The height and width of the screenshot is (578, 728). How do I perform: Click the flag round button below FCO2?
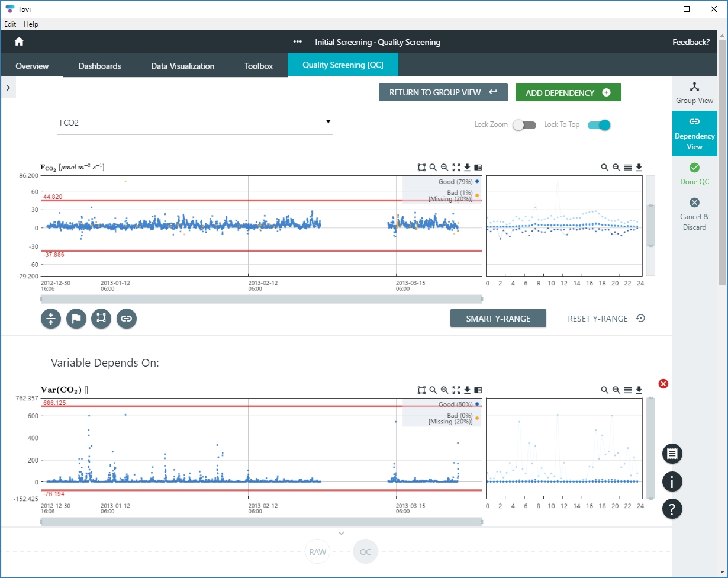[76, 319]
